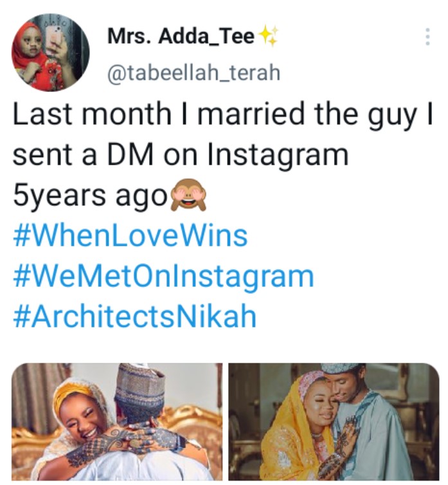Tap the @tabeellah_terah handle
The image size is (448, 485).
(193, 73)
